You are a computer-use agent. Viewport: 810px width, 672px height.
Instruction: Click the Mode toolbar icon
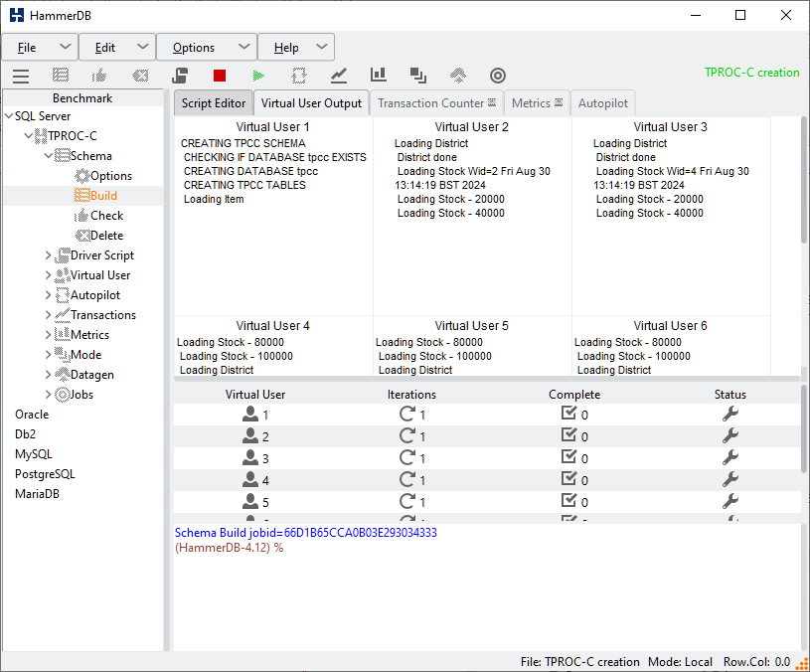(x=417, y=76)
